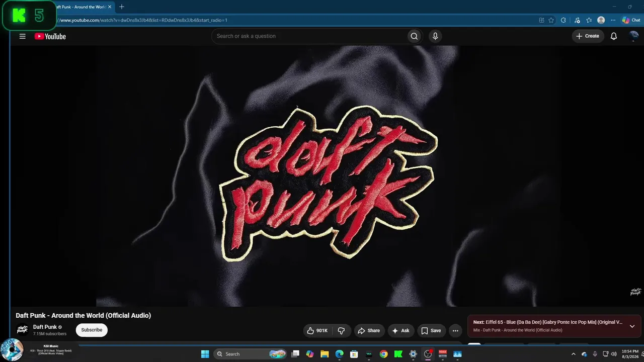Image resolution: width=644 pixels, height=362 pixels.
Task: Open the Kick app from the taskbar
Action: 398,354
